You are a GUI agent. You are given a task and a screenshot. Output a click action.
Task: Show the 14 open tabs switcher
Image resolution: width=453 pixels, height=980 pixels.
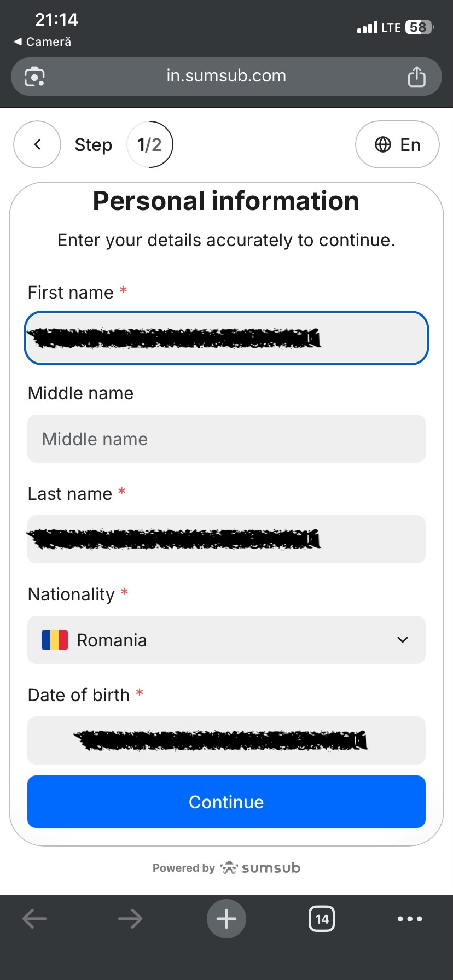pos(322,919)
